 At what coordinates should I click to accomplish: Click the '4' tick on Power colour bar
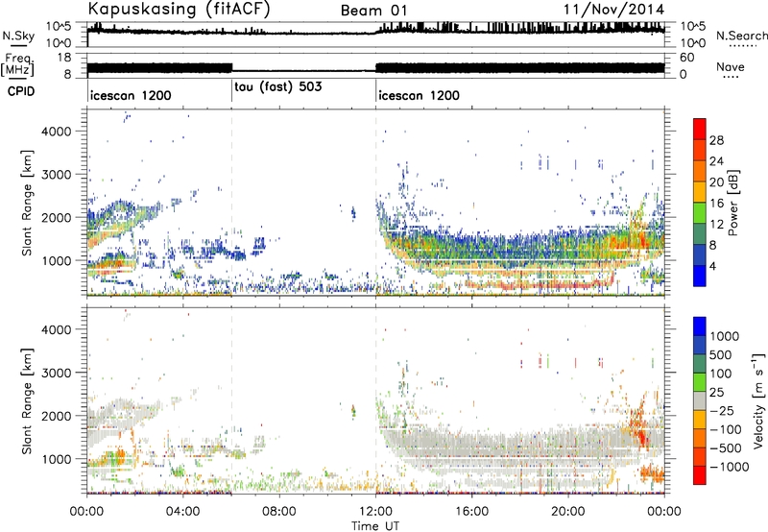point(713,266)
